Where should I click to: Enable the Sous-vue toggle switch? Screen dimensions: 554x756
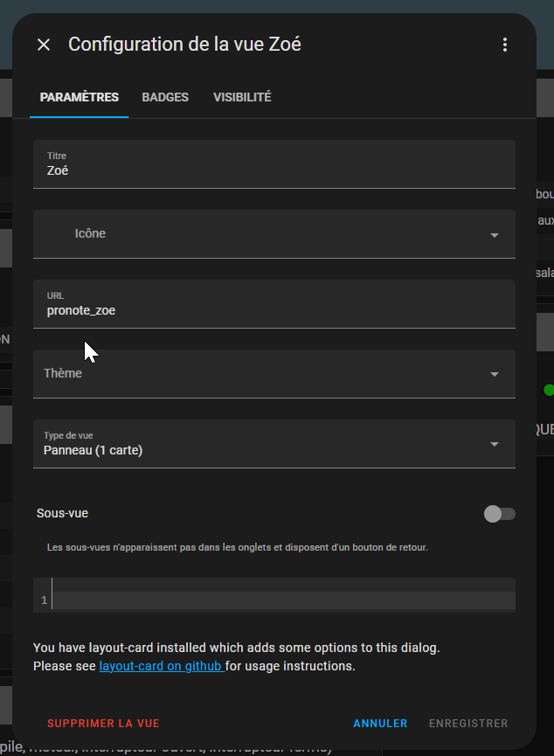[500, 514]
